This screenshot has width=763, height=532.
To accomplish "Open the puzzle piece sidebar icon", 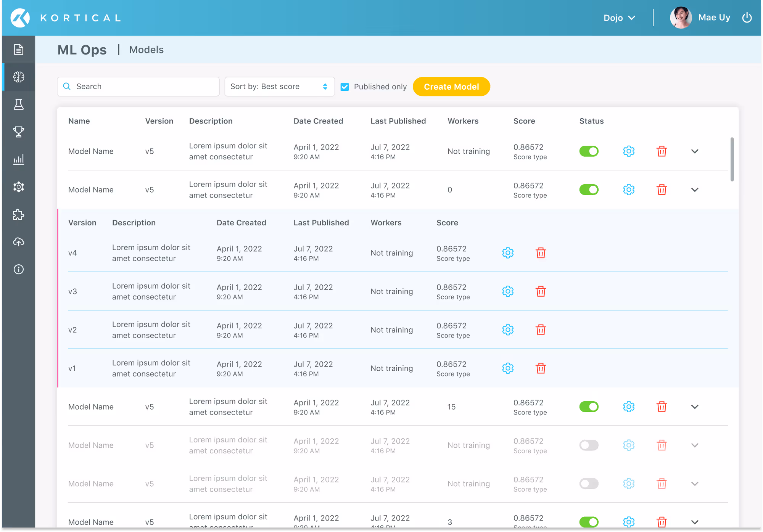I will (x=18, y=215).
